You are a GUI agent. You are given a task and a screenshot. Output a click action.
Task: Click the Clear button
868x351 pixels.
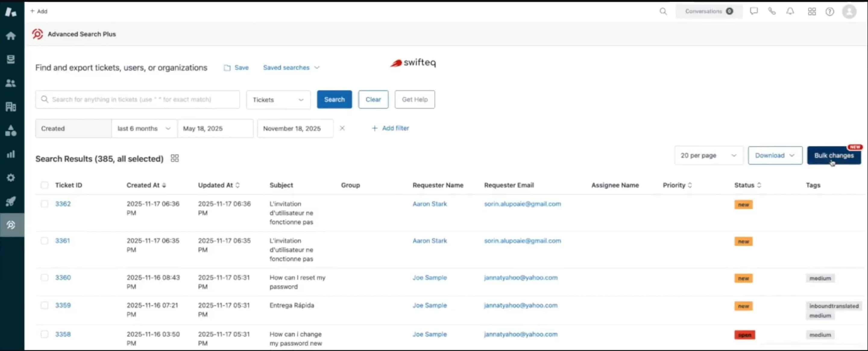[373, 100]
